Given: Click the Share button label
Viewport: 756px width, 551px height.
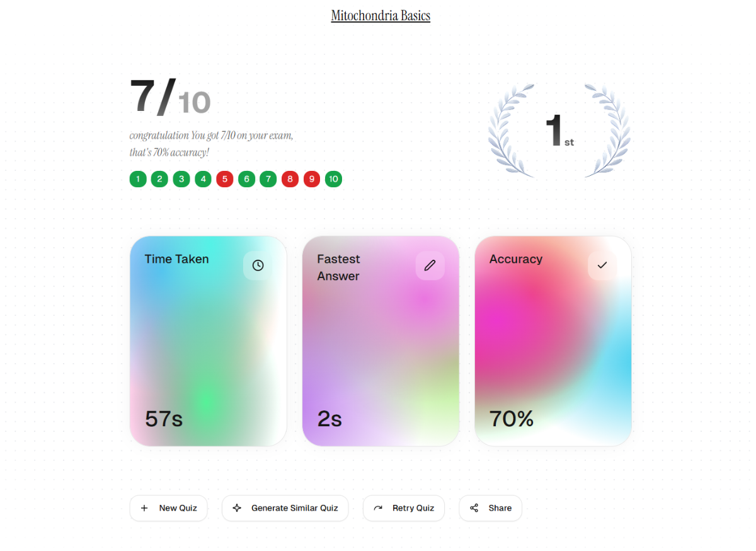Looking at the screenshot, I should coord(500,508).
